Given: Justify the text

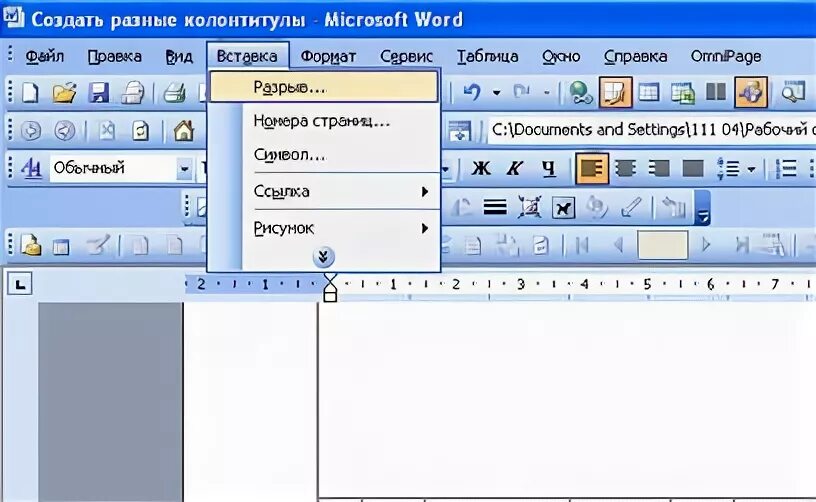Looking at the screenshot, I should 693,168.
